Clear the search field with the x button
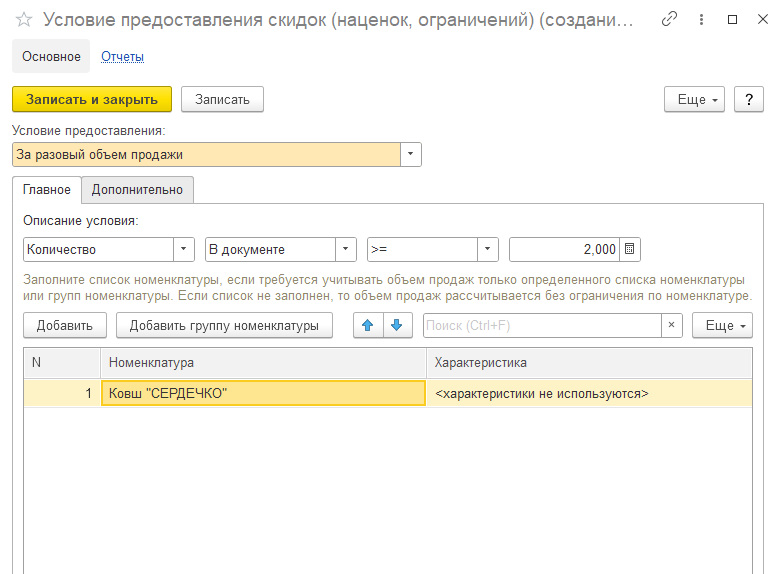This screenshot has height=574, width=782. pyautogui.click(x=671, y=325)
